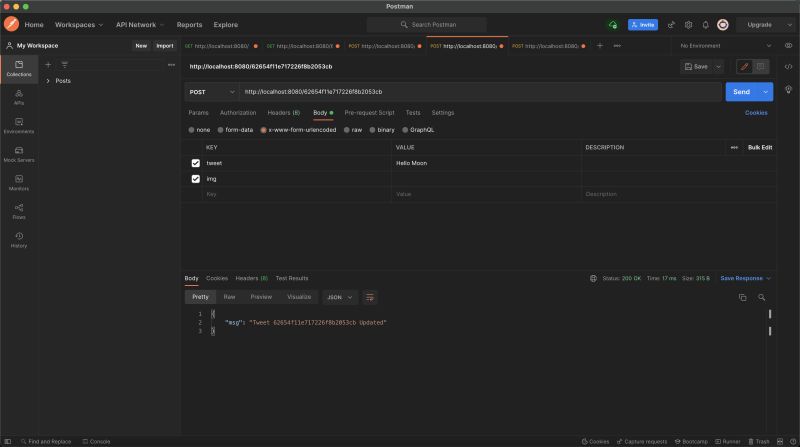Image resolution: width=800 pixels, height=447 pixels.
Task: Open the Save dropdown arrow
Action: click(x=718, y=67)
